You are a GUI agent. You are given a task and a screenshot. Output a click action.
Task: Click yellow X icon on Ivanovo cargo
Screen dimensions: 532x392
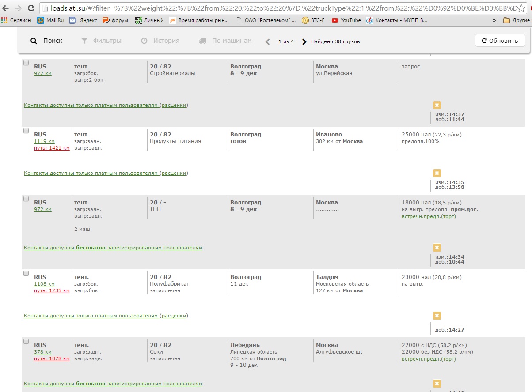437,173
